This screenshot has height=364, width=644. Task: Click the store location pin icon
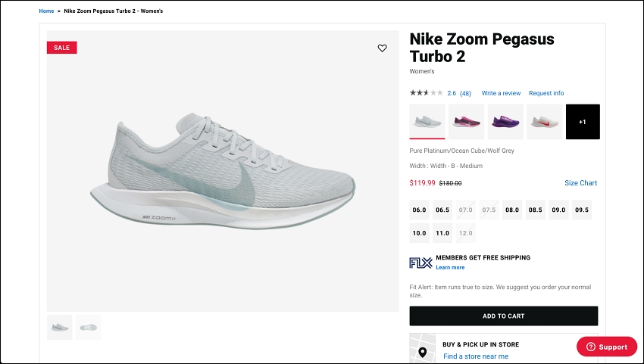(x=420, y=352)
